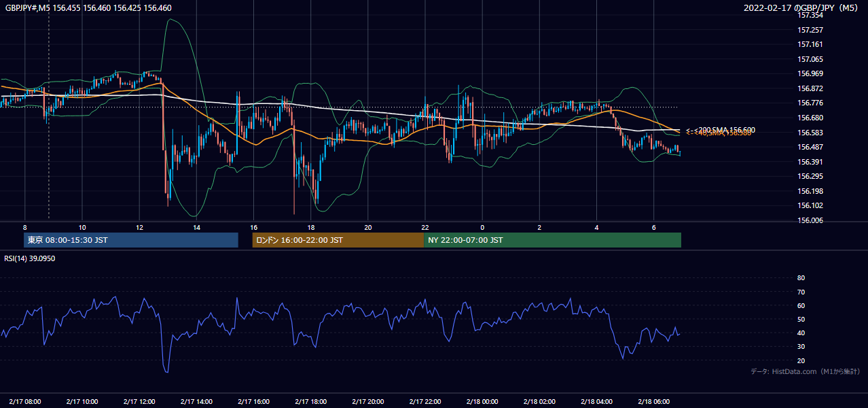Click the 2/17 12:00 time label
The width and height of the screenshot is (868, 408).
139,402
